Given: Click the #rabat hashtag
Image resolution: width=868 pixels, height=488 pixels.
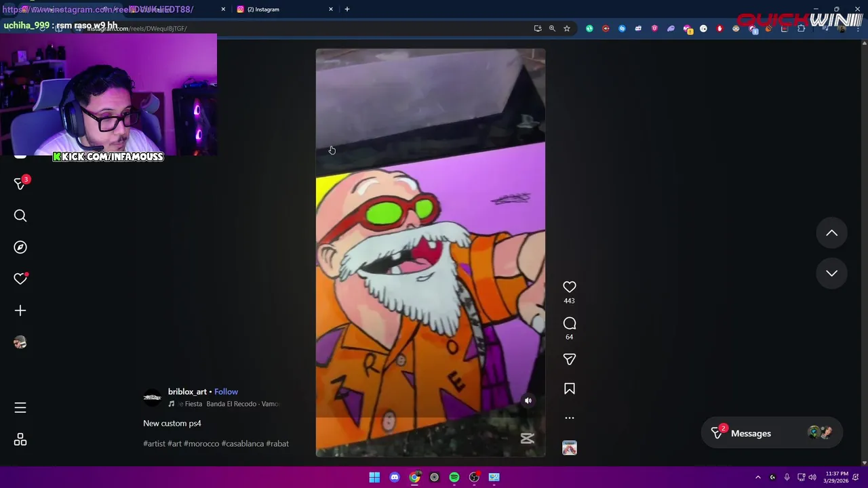Looking at the screenshot, I should click(277, 443).
